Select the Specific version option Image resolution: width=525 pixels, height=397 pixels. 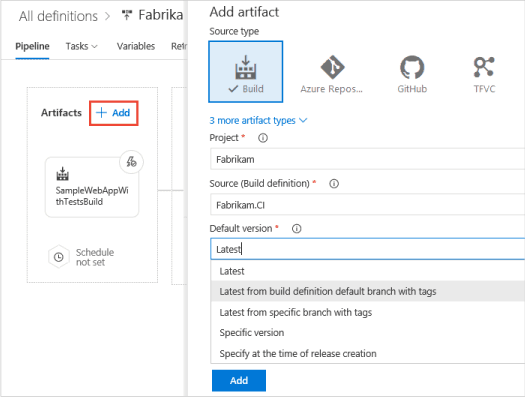click(367, 333)
